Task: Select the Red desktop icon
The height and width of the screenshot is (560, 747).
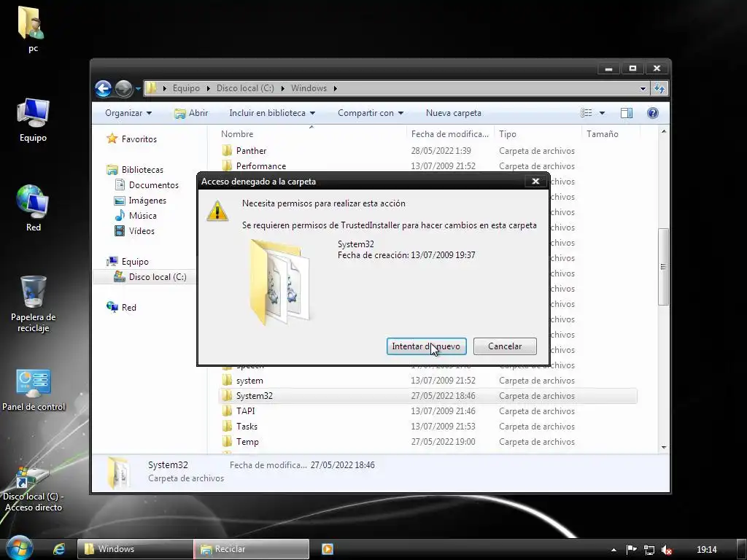Action: click(32, 208)
